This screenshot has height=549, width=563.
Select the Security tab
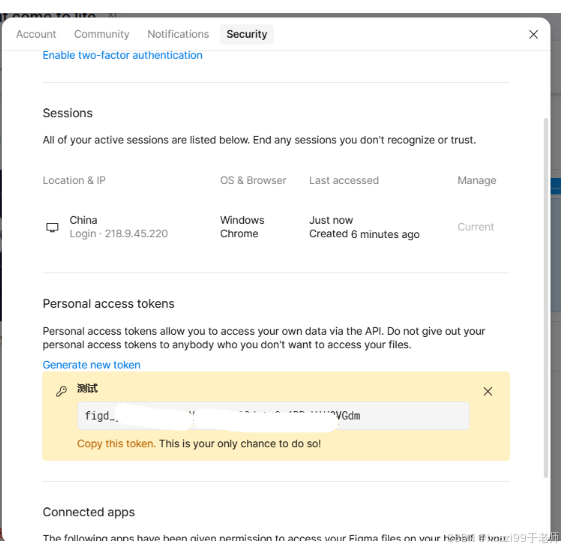247,34
